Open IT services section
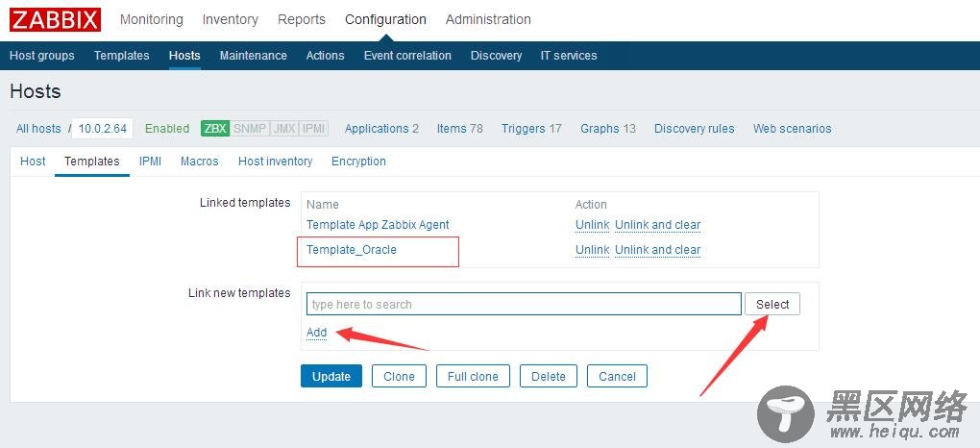This screenshot has height=448, width=980. [569, 55]
